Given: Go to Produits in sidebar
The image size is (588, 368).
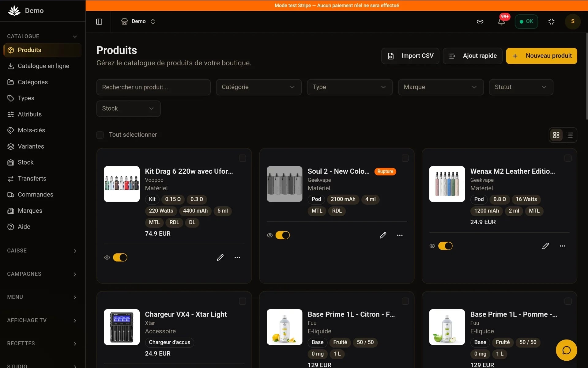Looking at the screenshot, I should (x=42, y=50).
